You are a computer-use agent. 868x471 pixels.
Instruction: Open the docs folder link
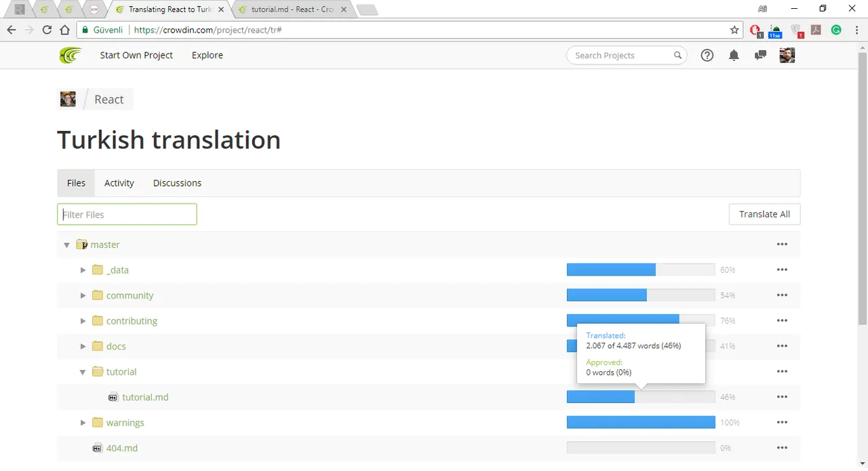[x=116, y=346]
